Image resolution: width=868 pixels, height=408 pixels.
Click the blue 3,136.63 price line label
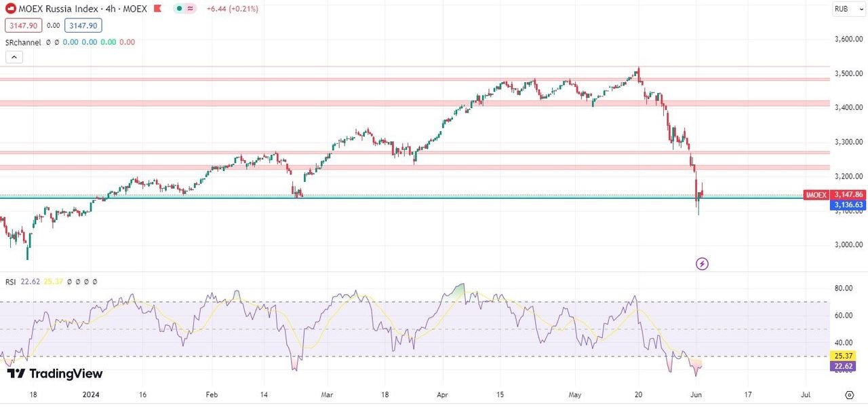pyautogui.click(x=848, y=204)
